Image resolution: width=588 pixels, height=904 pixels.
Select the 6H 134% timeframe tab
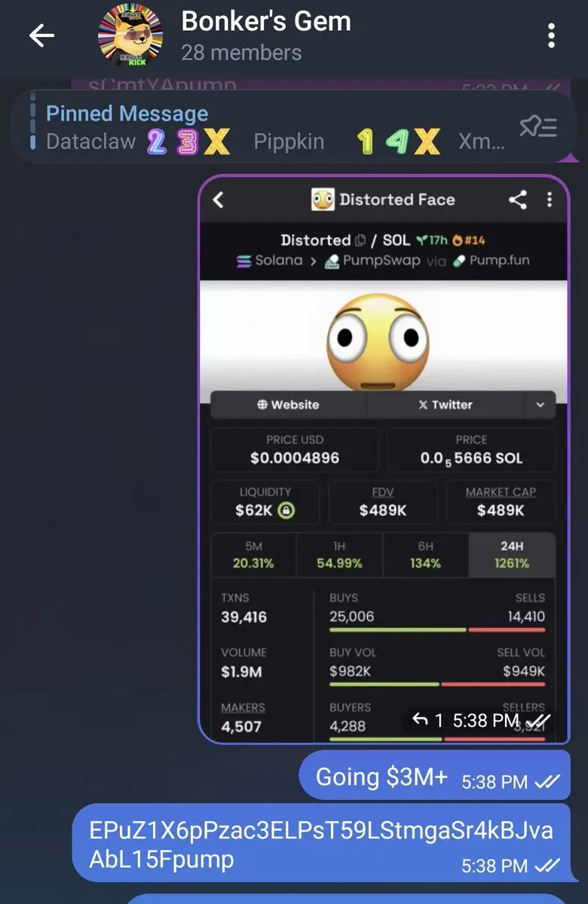425,555
